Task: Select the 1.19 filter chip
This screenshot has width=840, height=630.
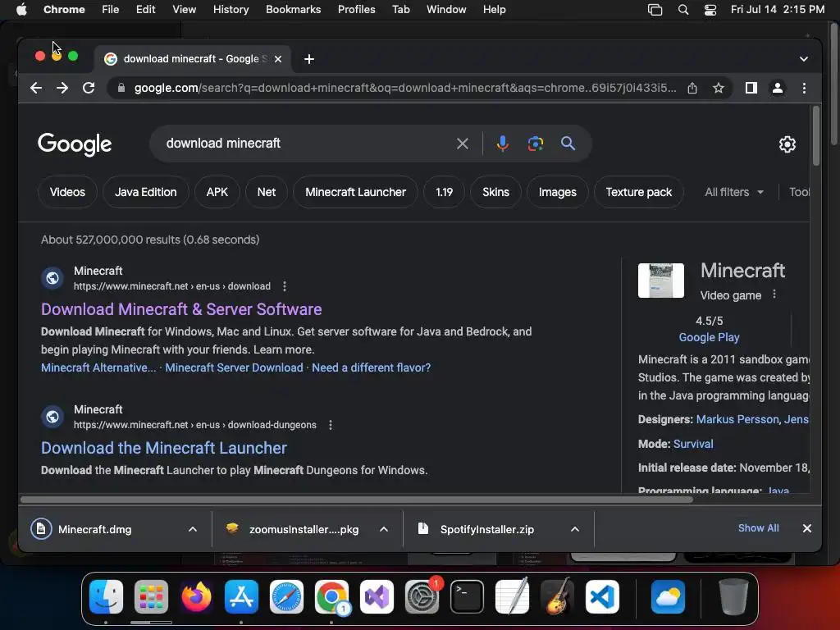Action: click(444, 192)
